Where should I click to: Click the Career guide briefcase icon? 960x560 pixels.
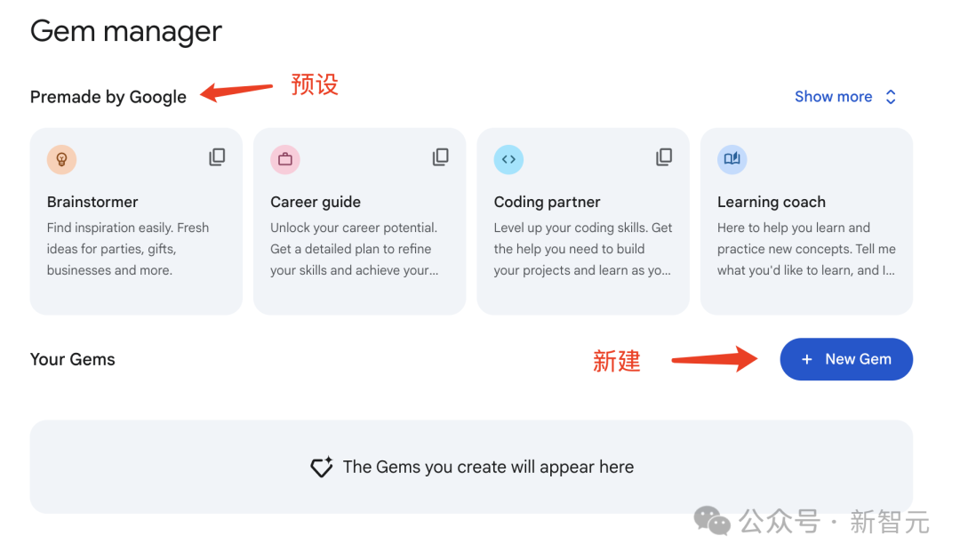[284, 159]
